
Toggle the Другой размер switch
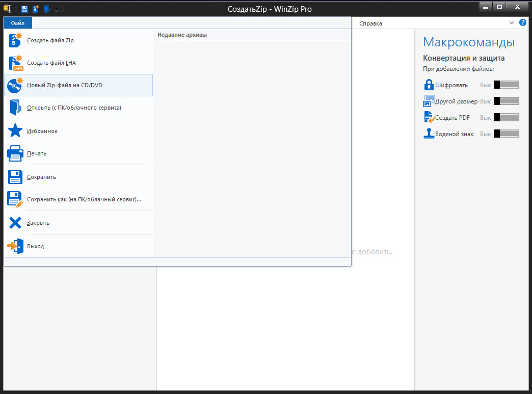tap(506, 101)
